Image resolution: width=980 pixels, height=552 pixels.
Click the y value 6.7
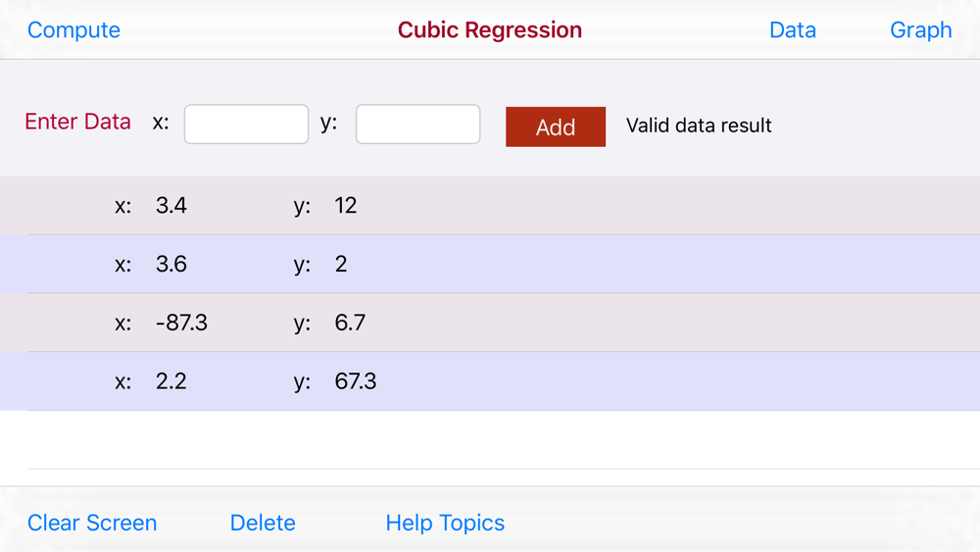point(350,324)
